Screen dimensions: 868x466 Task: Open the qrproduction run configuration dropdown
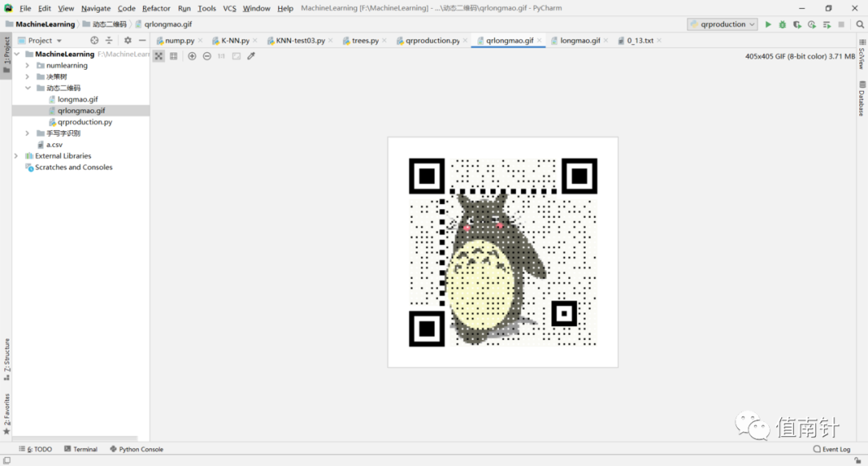pyautogui.click(x=723, y=24)
